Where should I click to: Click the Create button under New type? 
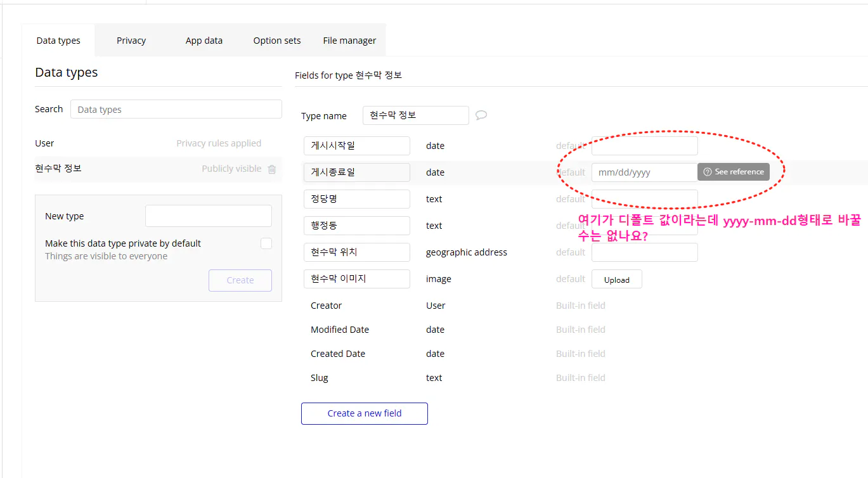[x=240, y=280]
